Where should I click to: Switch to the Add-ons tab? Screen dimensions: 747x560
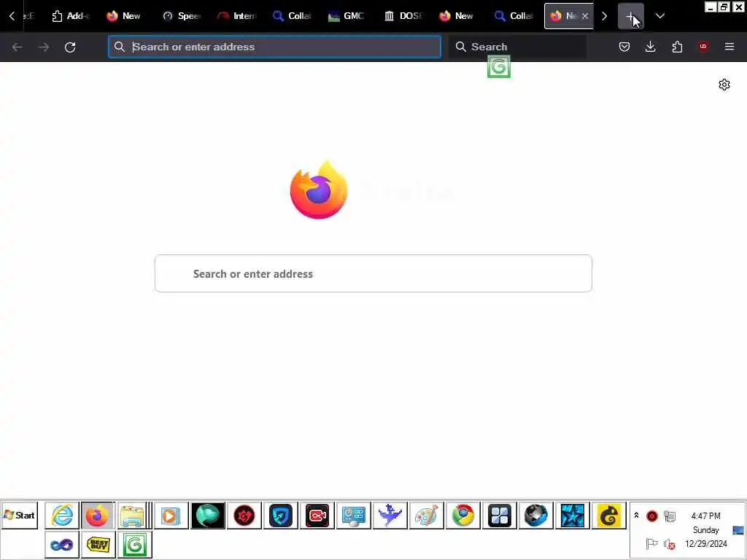pyautogui.click(x=71, y=16)
